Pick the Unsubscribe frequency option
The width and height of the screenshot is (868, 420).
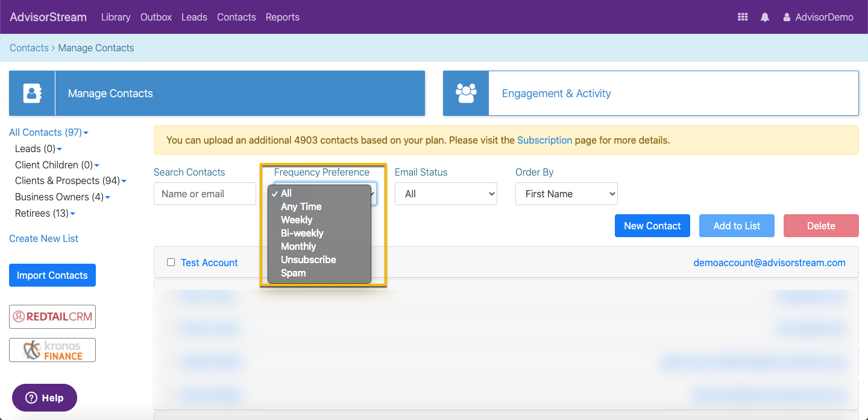(x=319, y=259)
